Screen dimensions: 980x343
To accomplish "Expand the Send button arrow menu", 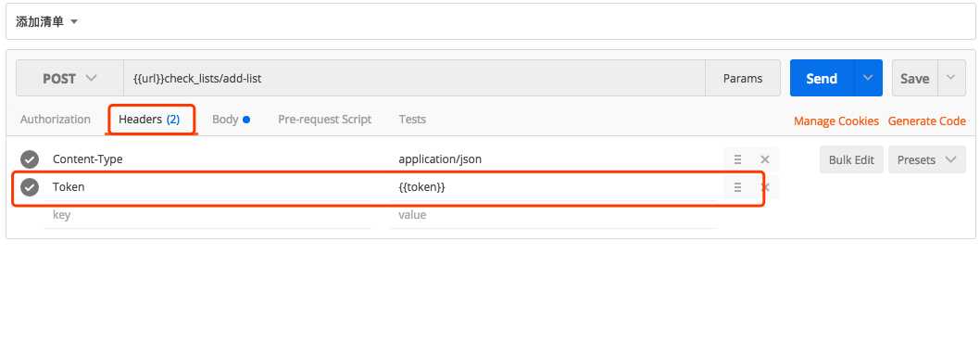I will 868,78.
